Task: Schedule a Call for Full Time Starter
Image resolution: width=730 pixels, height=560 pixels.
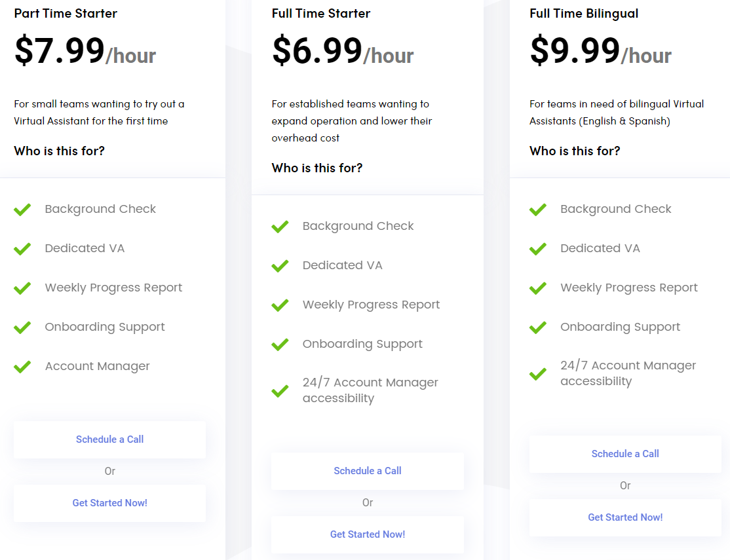Action: point(367,471)
